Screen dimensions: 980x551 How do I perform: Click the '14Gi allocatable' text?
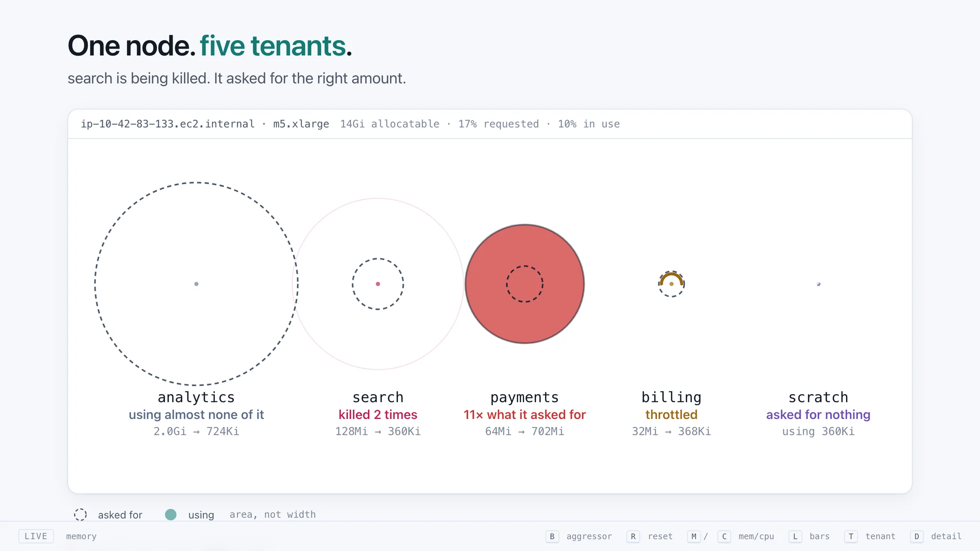point(390,124)
